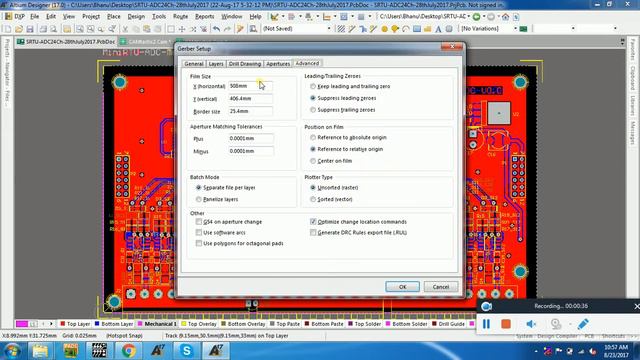Screen dimensions: 640x360
Task: Click the open folder icon in toolbar
Action: tap(19, 29)
